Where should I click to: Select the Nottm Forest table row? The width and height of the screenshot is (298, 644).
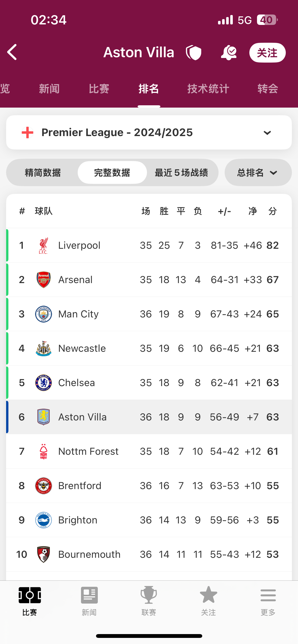point(149,451)
